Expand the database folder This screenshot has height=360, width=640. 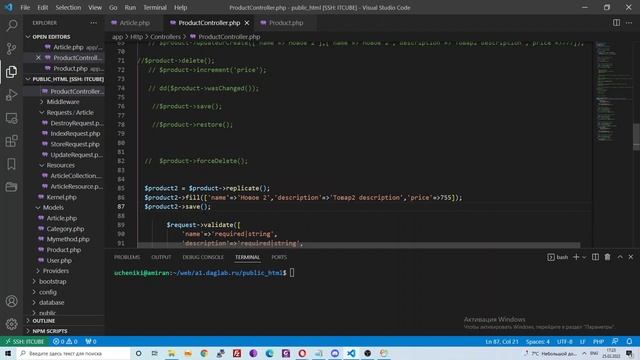click(51, 302)
